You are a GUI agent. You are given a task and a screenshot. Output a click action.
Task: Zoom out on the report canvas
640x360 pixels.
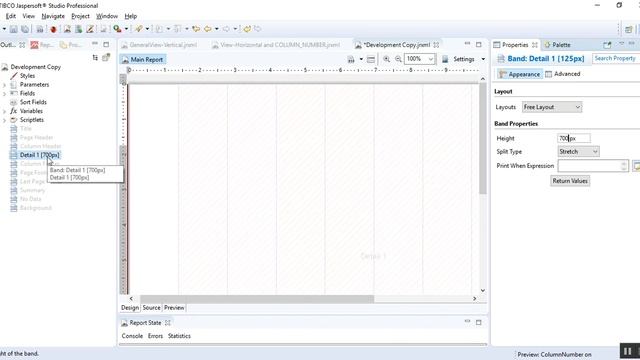[x=398, y=59]
